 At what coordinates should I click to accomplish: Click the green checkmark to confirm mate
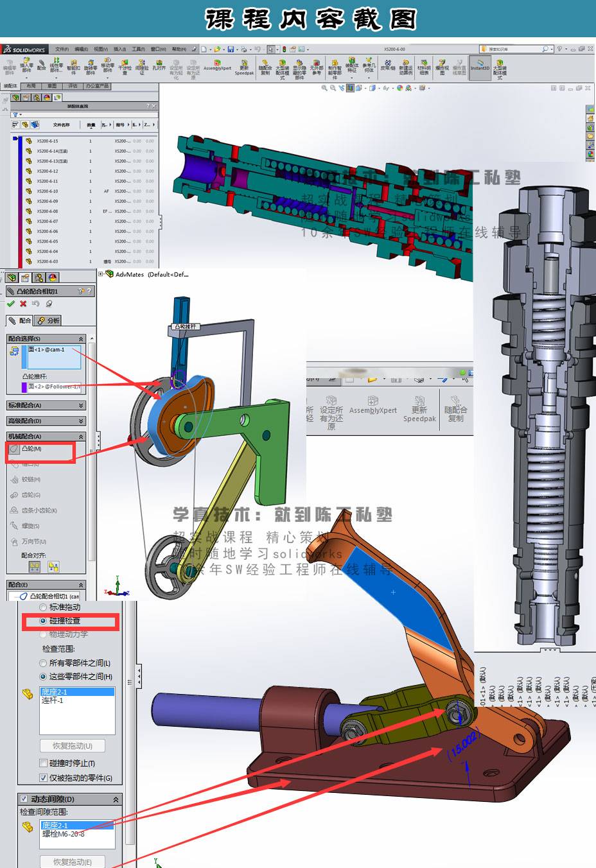[11, 304]
